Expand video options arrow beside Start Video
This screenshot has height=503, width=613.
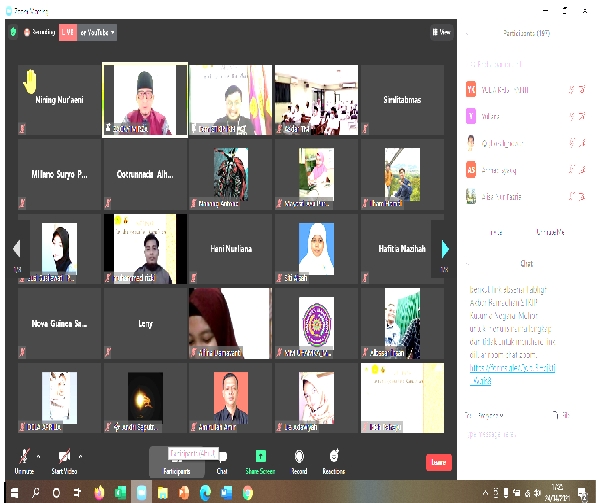82,453
